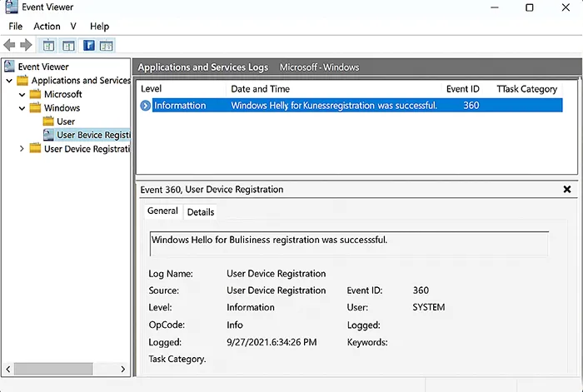The width and height of the screenshot is (583, 392).
Task: Collapse the Applications and Services node
Action: coord(9,81)
